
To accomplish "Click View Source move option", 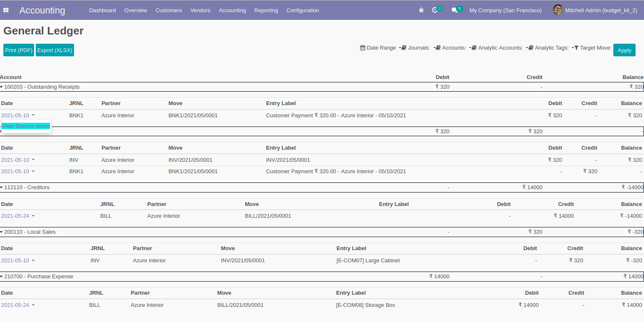I will coord(26,126).
